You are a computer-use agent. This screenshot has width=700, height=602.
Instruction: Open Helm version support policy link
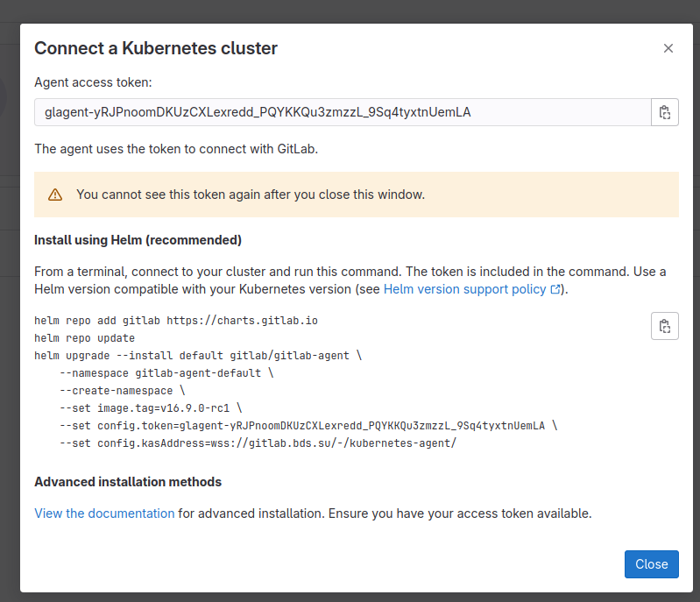464,289
